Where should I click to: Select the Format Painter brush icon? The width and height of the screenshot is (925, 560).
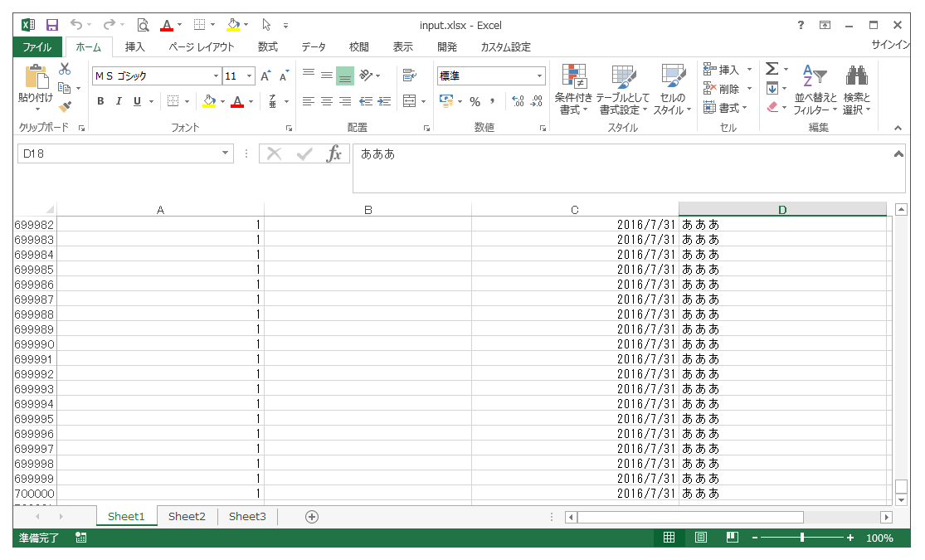(65, 106)
